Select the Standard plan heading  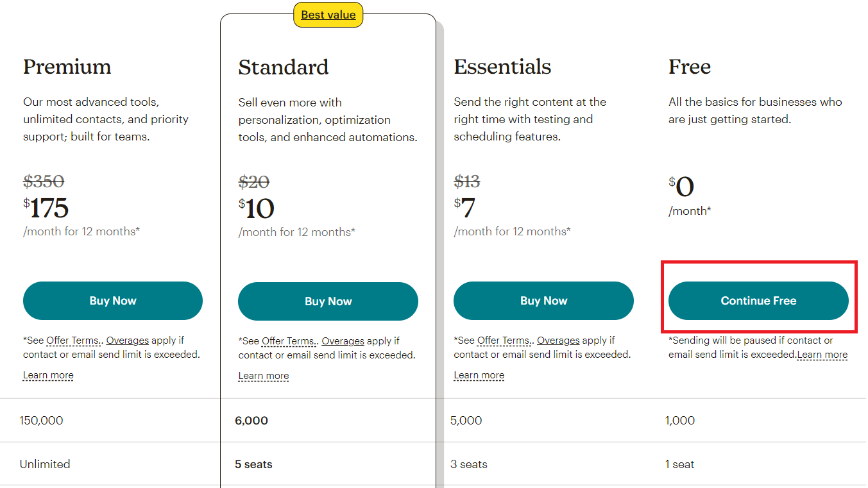[284, 67]
